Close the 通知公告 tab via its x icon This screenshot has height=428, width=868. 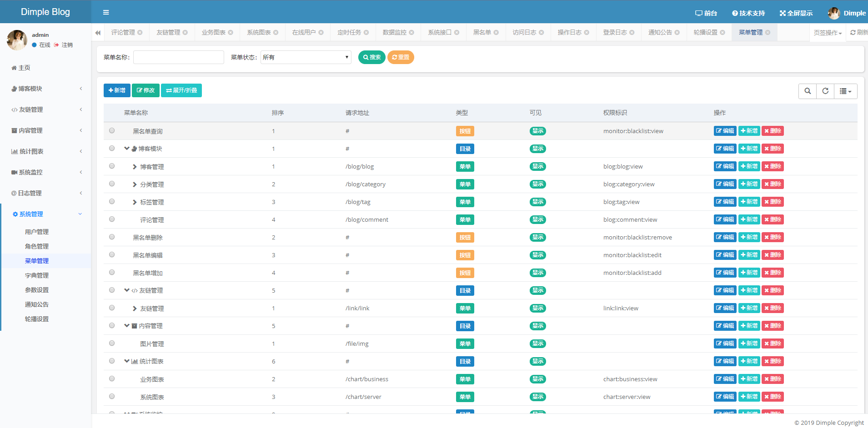(677, 32)
